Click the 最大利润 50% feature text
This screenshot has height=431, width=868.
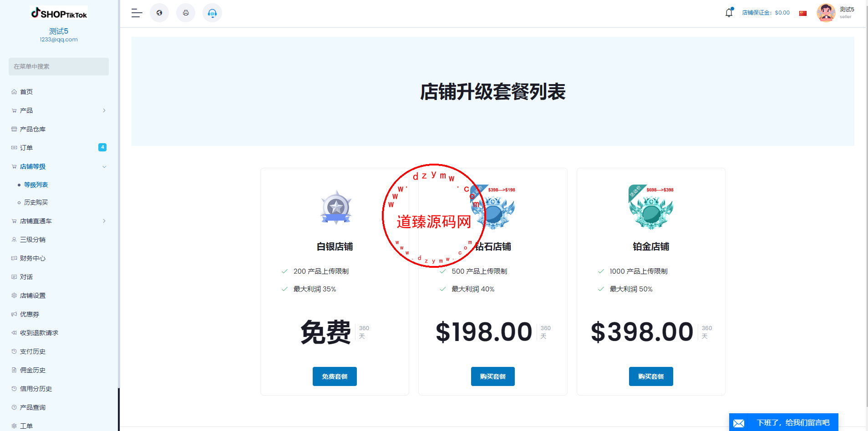pyautogui.click(x=631, y=289)
